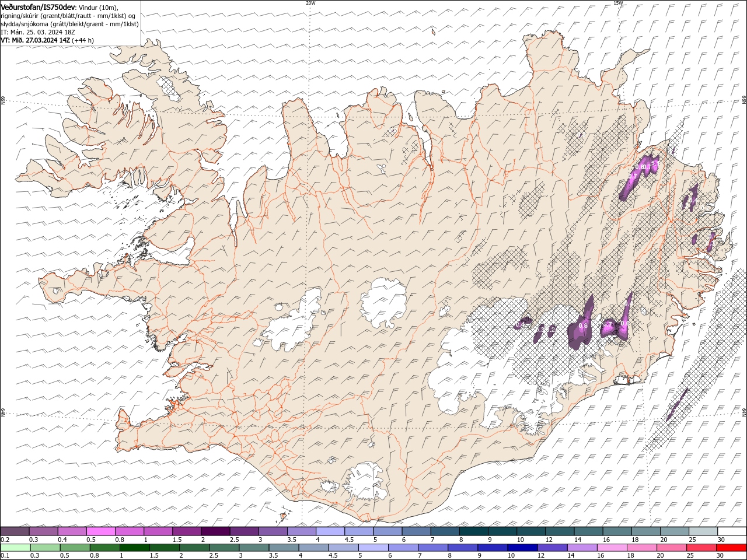Pick the bright pink 0.5 swatch, upper scale
This screenshot has height=560, width=747.
[x=100, y=531]
